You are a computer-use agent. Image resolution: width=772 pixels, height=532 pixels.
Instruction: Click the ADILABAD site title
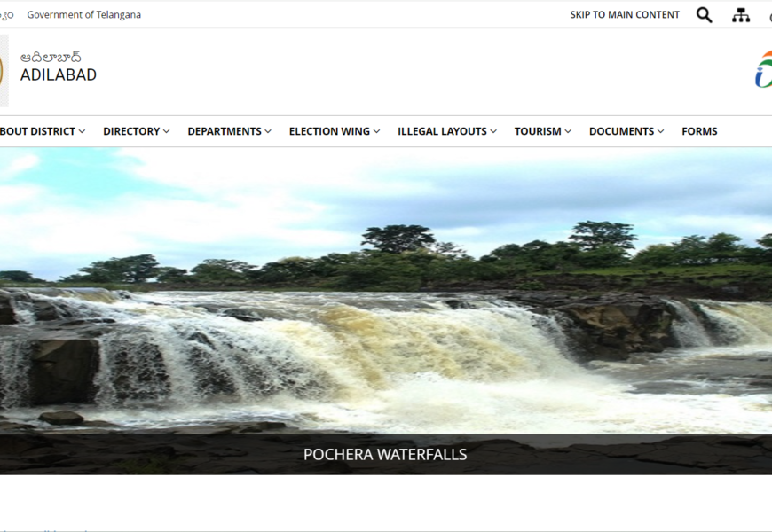[59, 75]
